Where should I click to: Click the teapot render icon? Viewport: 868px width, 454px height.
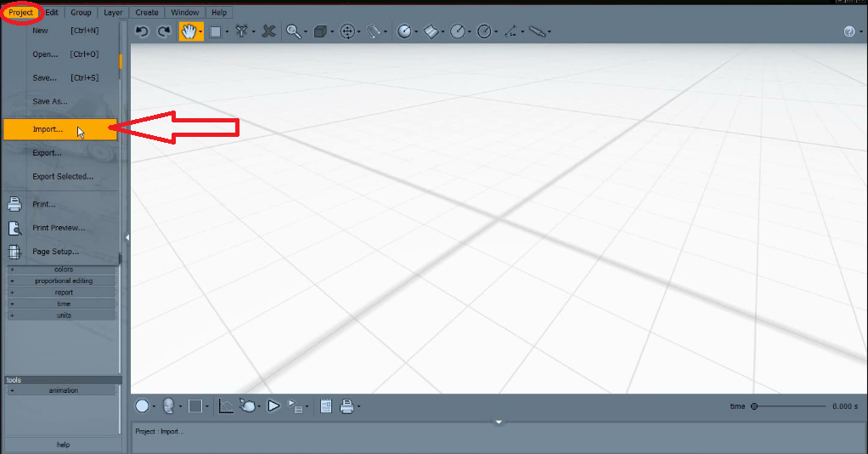click(x=247, y=406)
